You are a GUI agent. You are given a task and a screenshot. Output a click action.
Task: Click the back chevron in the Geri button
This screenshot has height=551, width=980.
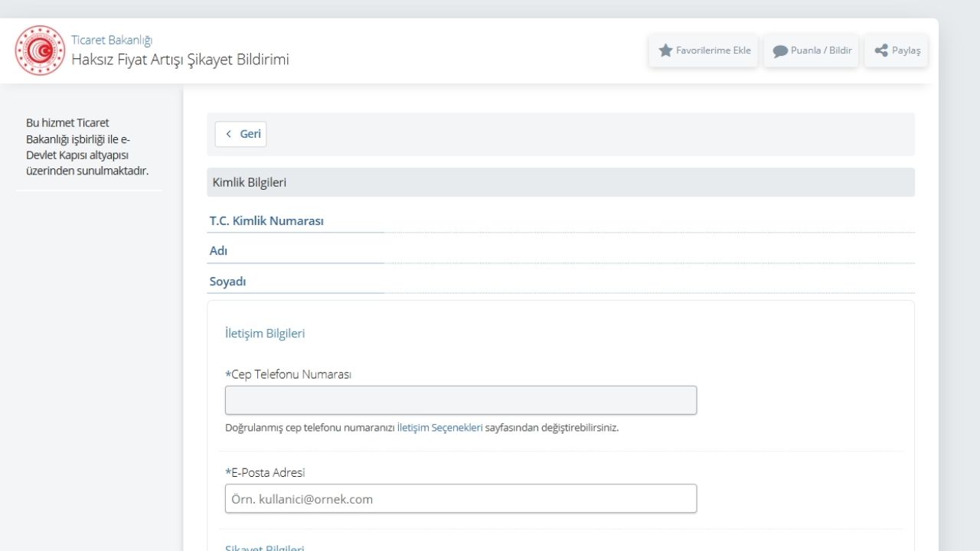(228, 134)
